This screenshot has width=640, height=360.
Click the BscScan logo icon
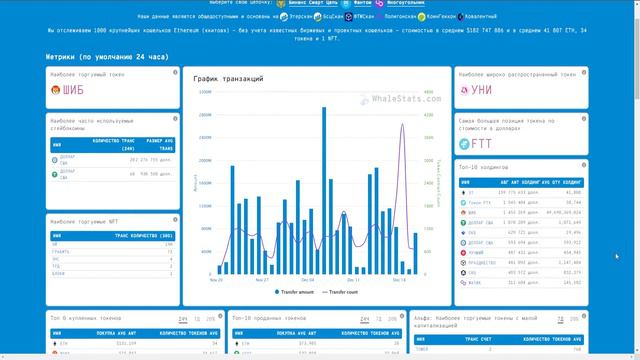(x=318, y=17)
